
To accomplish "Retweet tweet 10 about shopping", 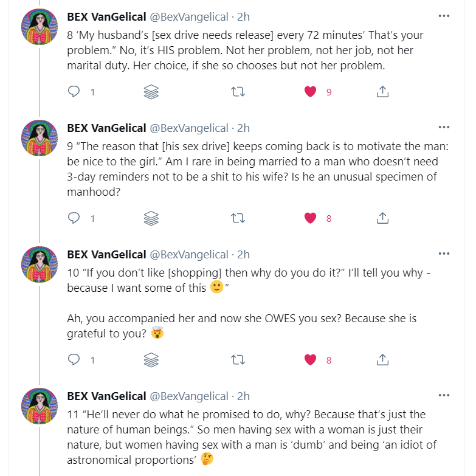I will pyautogui.click(x=238, y=359).
